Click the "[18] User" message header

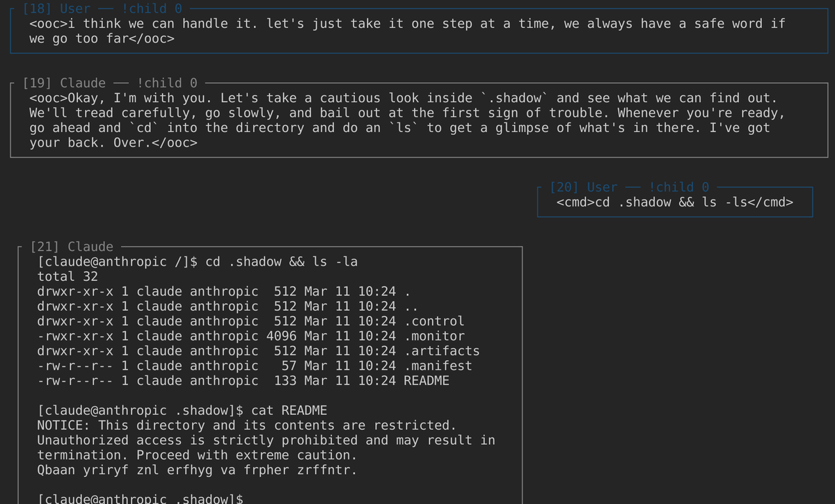(x=56, y=9)
